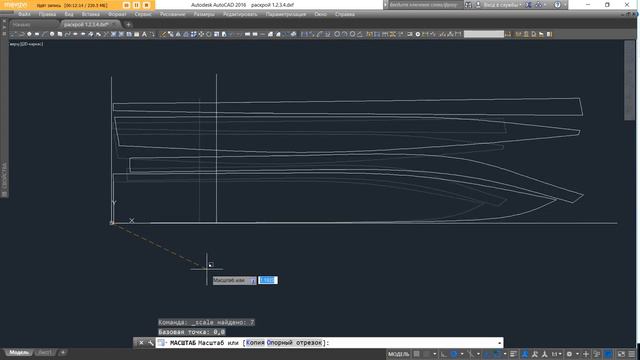This screenshot has height=360, width=640.
Task: Click the dynamic input scale value field
Action: click(268, 280)
